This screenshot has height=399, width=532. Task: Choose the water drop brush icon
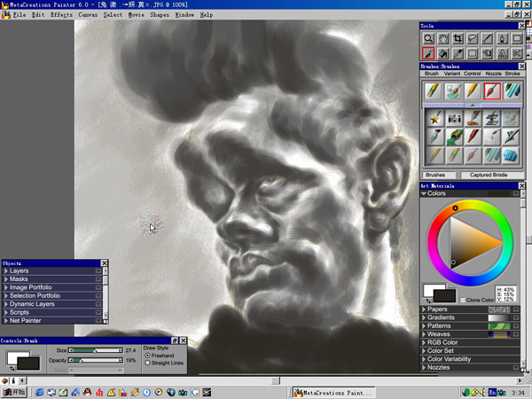(x=492, y=137)
